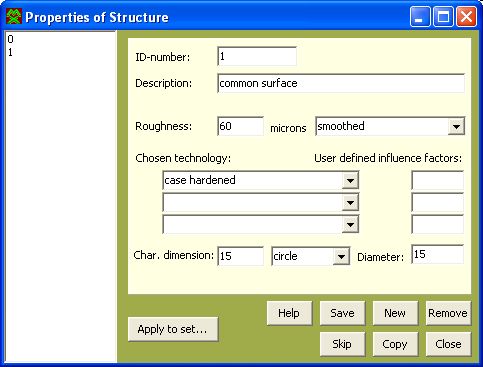
Task: Open the Help button
Action: (x=289, y=313)
